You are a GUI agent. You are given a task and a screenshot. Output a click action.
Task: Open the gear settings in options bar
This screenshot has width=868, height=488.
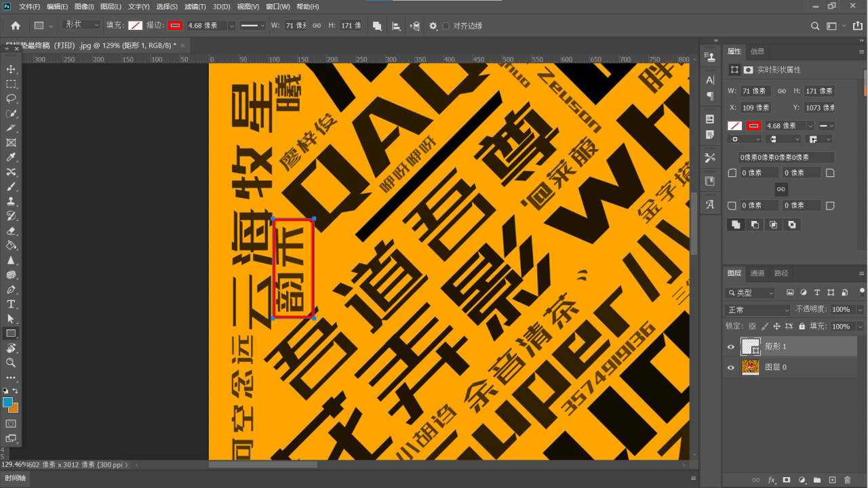[433, 26]
